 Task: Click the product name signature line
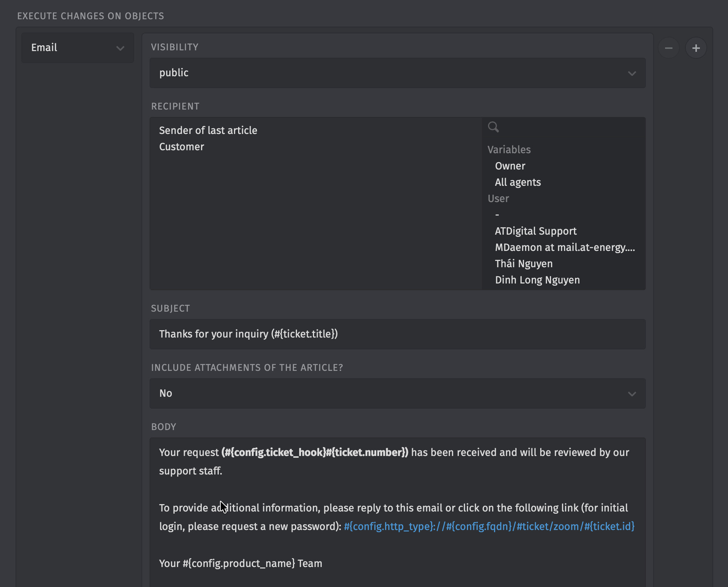click(x=240, y=563)
